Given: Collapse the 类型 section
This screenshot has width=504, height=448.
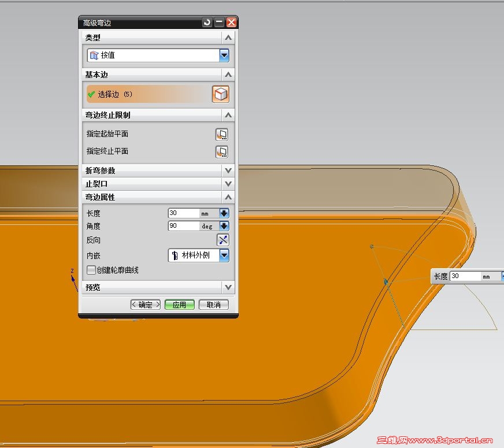Looking at the screenshot, I should click(x=228, y=38).
